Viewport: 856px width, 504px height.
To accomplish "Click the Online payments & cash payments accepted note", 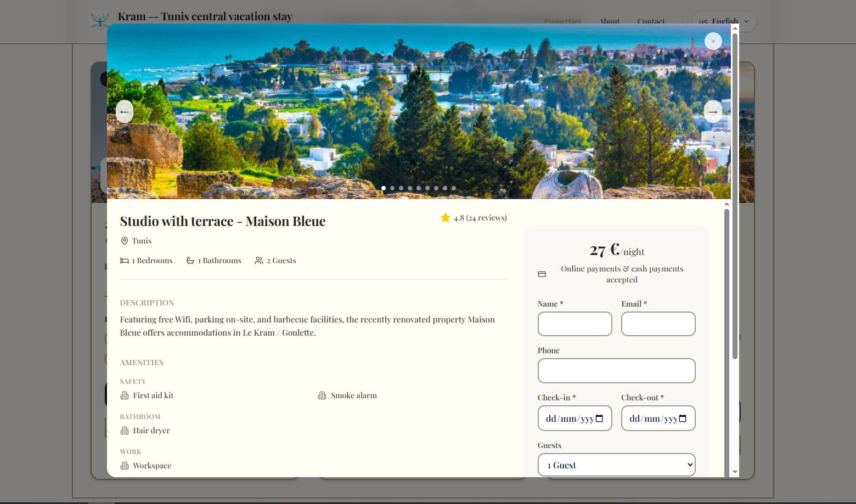I will coord(622,274).
